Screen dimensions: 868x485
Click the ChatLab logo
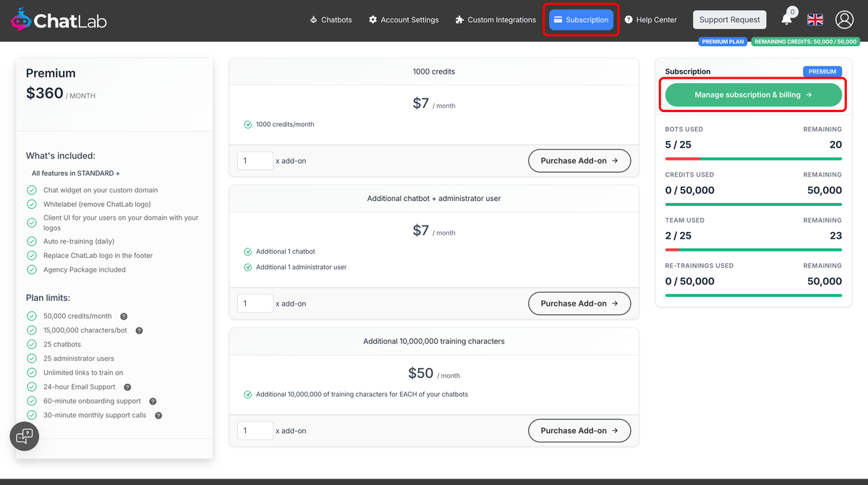pos(58,20)
